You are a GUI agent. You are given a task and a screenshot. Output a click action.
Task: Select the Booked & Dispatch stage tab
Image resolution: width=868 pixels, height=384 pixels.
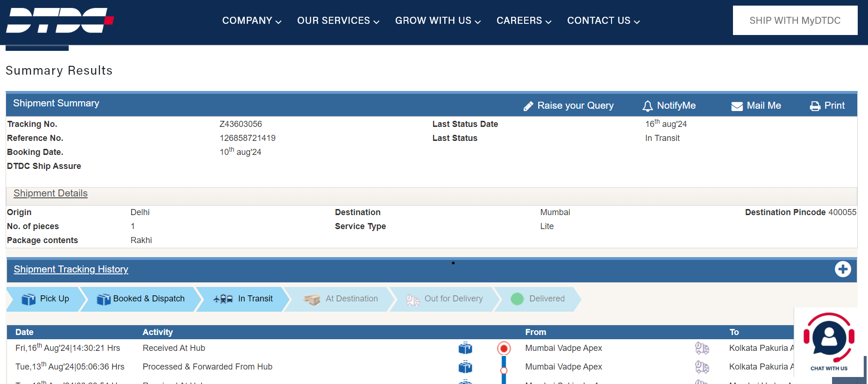[x=141, y=299]
